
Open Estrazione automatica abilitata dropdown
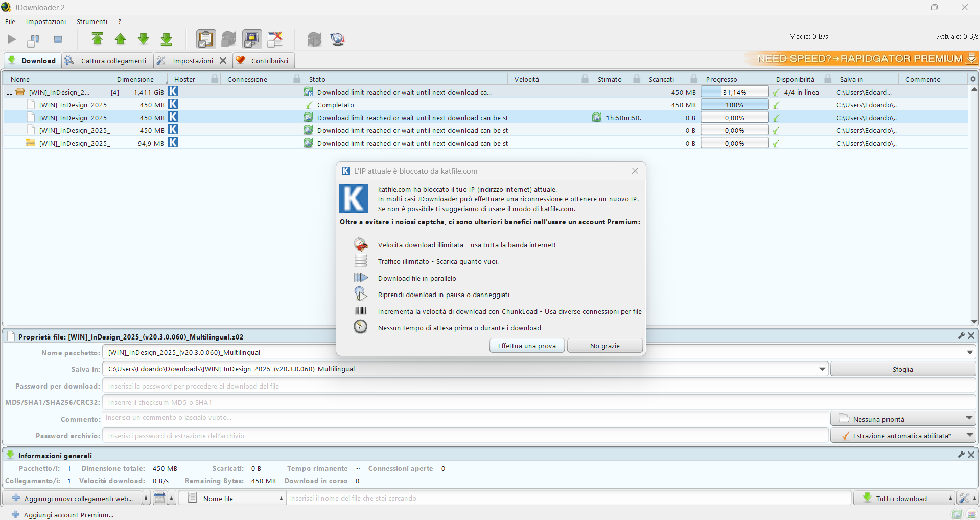point(903,436)
